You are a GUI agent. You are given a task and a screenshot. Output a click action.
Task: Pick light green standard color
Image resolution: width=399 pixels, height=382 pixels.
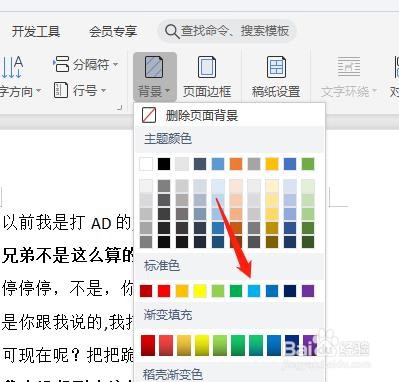tap(218, 291)
